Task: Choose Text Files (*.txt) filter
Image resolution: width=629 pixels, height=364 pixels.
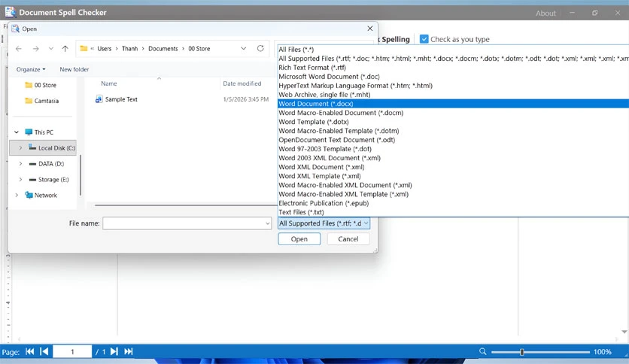Action: coord(453,212)
